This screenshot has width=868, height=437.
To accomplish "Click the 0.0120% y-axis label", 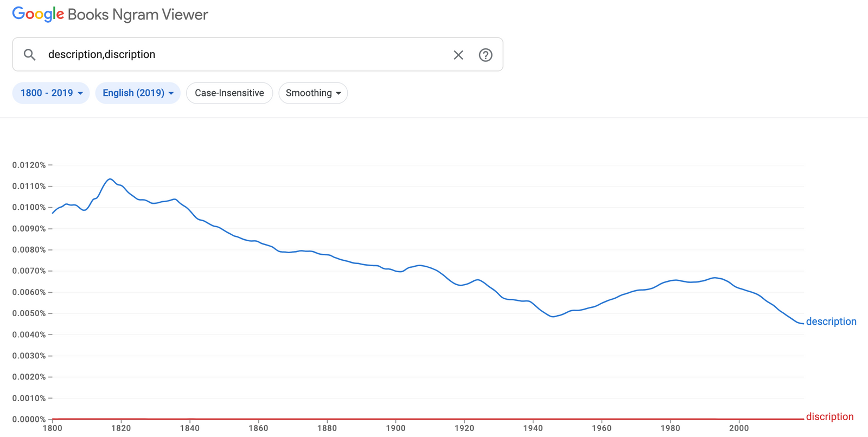I will point(29,165).
